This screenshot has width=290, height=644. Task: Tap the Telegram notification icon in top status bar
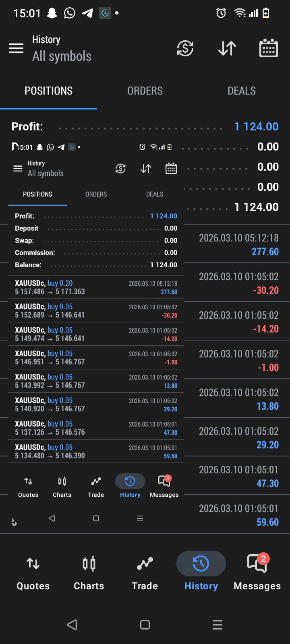(87, 13)
